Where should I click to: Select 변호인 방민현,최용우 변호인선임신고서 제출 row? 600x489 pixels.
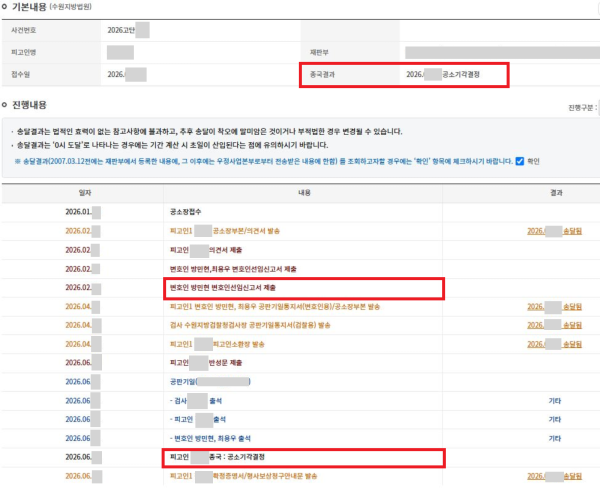tap(233, 269)
